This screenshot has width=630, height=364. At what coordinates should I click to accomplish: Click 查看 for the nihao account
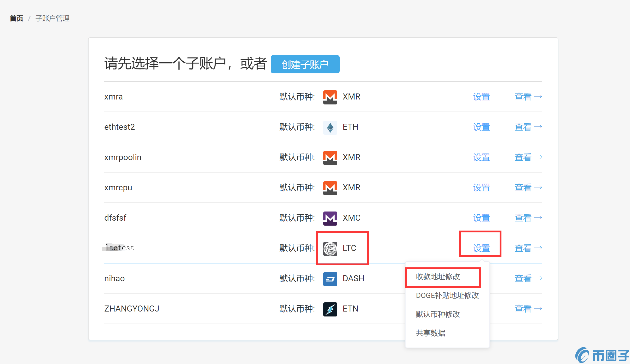tap(528, 279)
